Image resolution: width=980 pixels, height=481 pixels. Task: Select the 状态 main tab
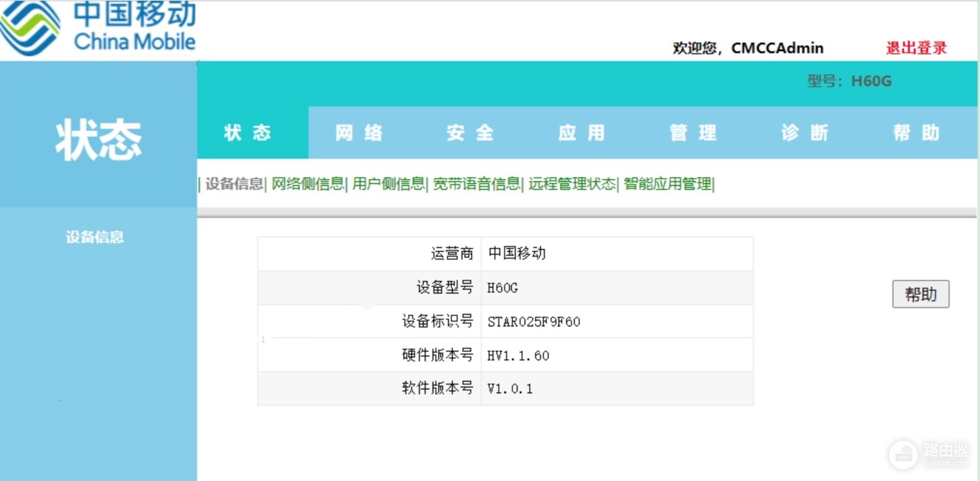(253, 133)
